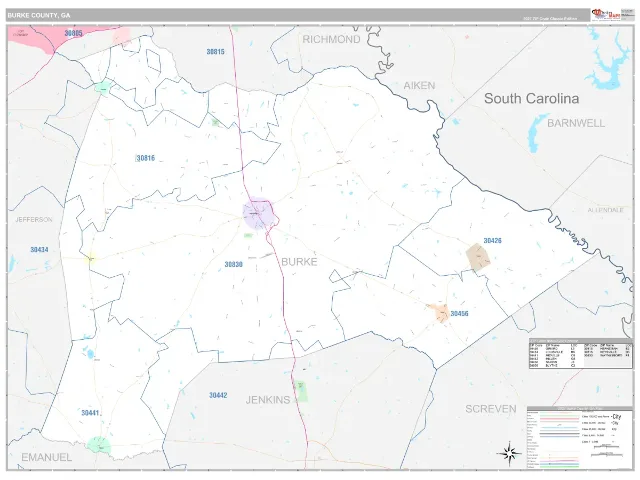Click ZIP code label 30815
Image resolution: width=640 pixels, height=480 pixels.
coord(216,52)
